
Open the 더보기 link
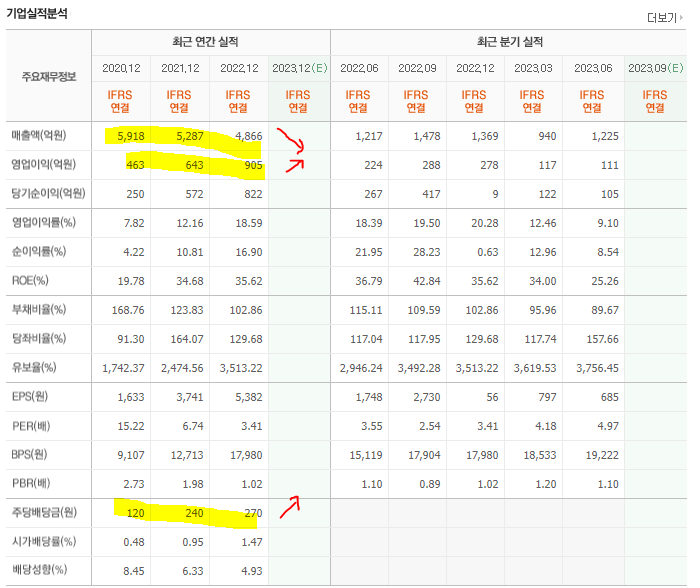coord(665,18)
